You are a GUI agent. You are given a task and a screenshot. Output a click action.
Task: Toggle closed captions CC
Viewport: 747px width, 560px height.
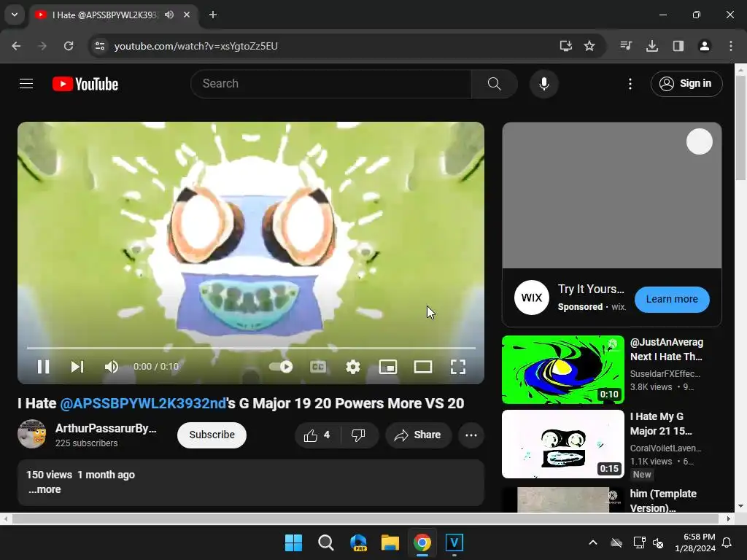pyautogui.click(x=318, y=367)
